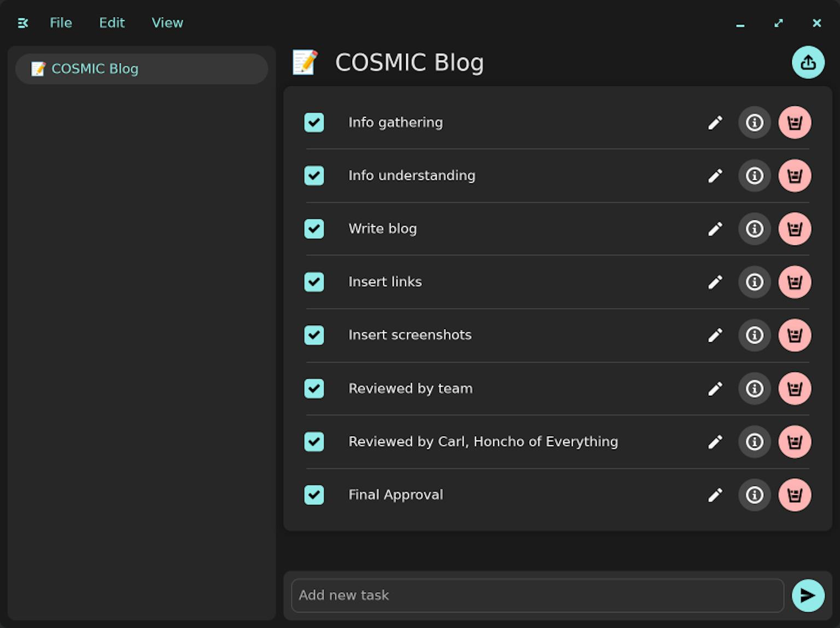This screenshot has width=840, height=628.
Task: Click the "Add new task" input field
Action: (x=537, y=595)
